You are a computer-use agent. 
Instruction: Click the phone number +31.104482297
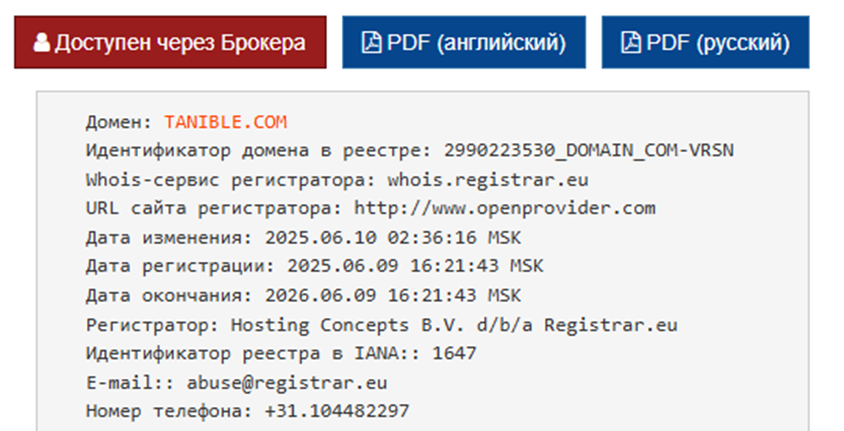(x=337, y=412)
